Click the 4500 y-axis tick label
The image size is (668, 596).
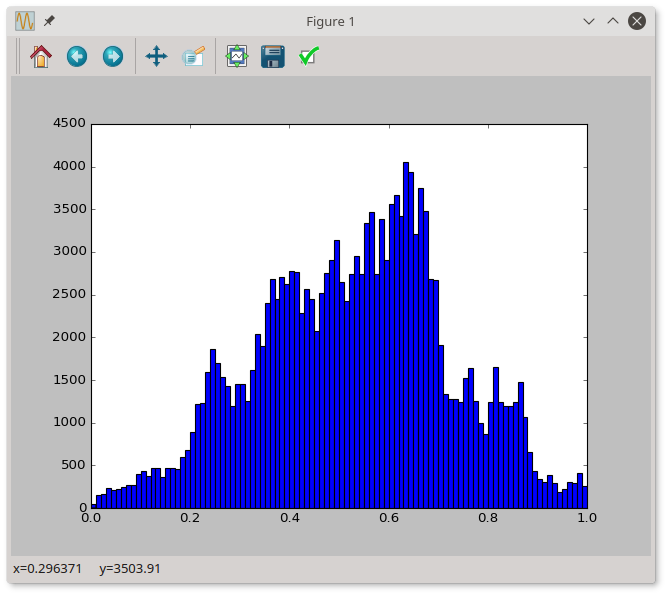coord(70,124)
